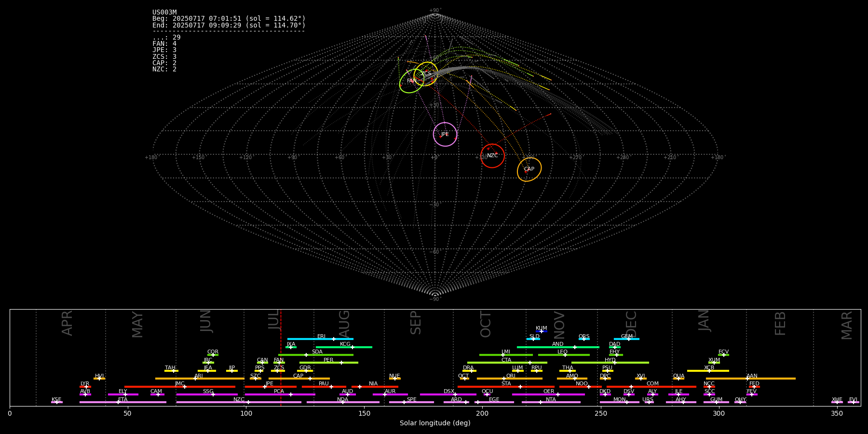
Task: Click the URS shower label in timeline
Action: point(648,400)
